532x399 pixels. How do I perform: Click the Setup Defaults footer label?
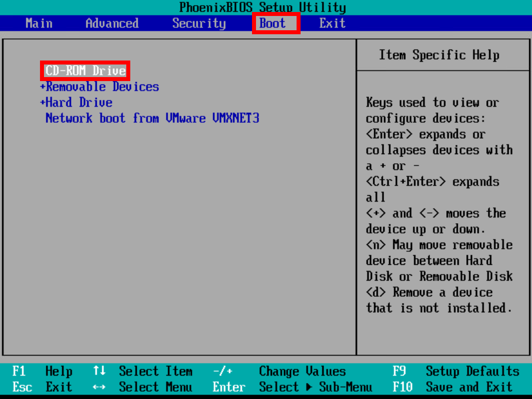[473, 371]
